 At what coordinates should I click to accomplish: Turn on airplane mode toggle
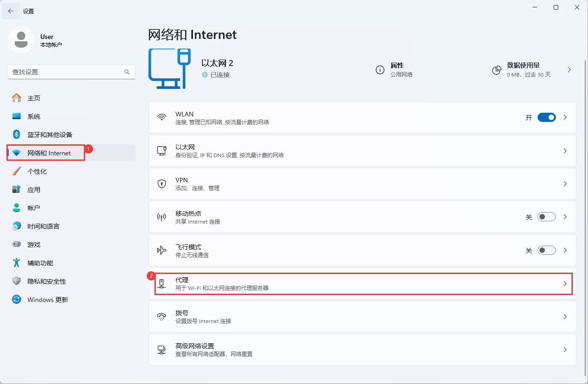click(546, 250)
